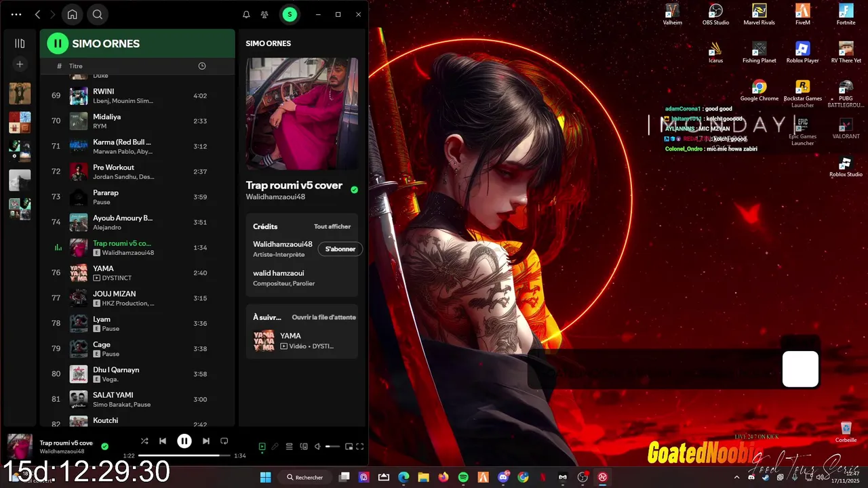Toggle saved checkmark beside Trap roumi title

(354, 190)
